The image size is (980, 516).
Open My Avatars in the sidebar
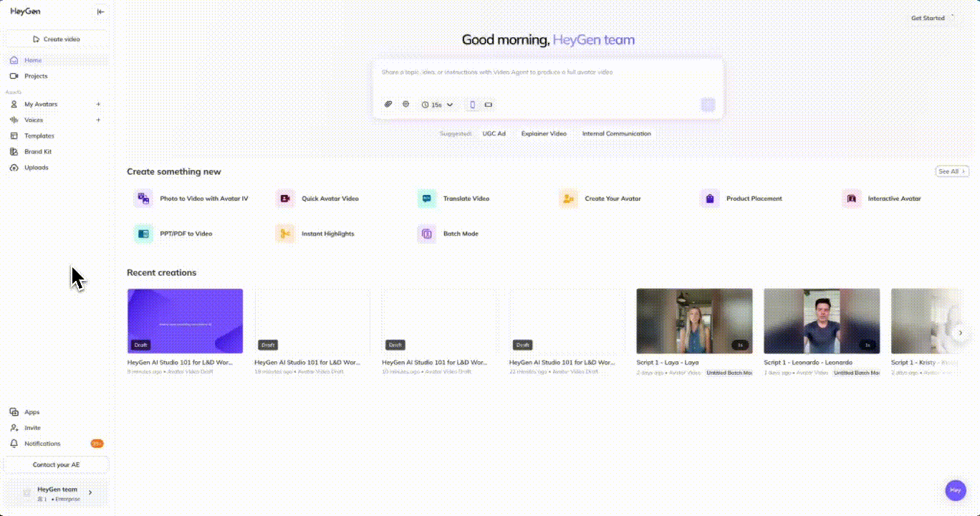tap(41, 105)
